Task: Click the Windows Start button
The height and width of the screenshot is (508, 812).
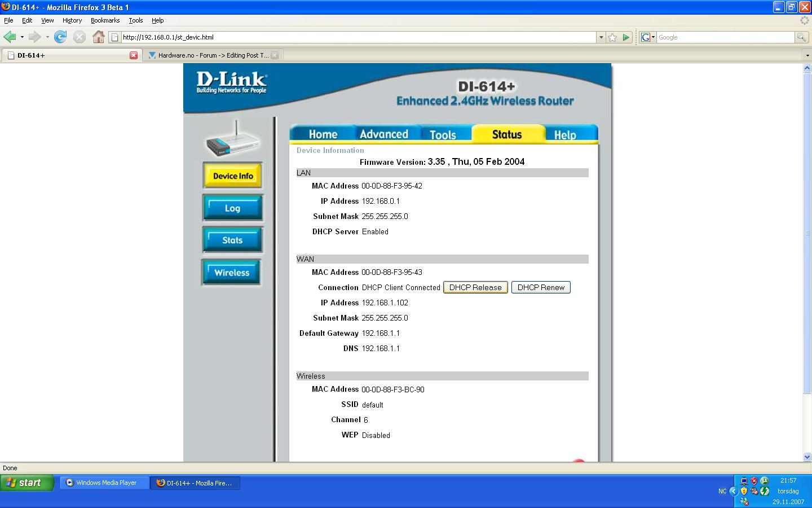Action: coord(27,483)
